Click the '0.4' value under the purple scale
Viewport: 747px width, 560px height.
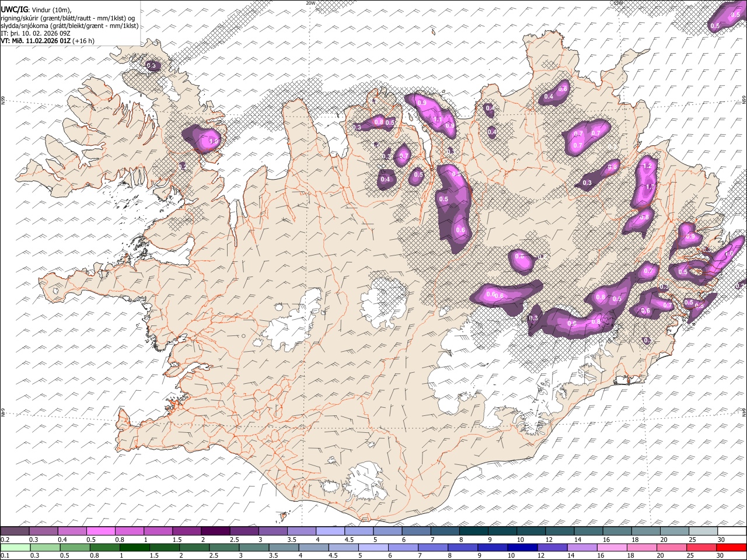tap(62, 540)
